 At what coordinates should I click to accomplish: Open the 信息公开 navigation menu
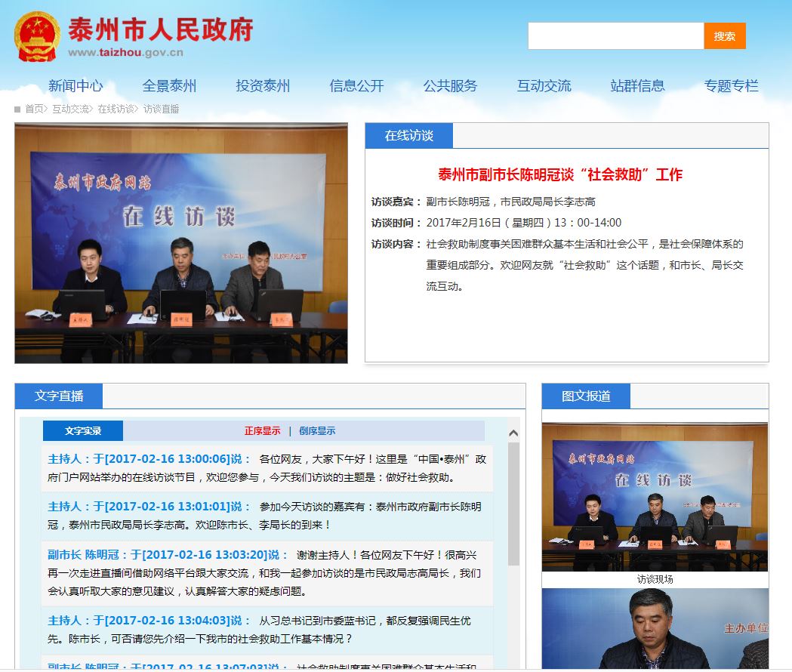pos(355,85)
